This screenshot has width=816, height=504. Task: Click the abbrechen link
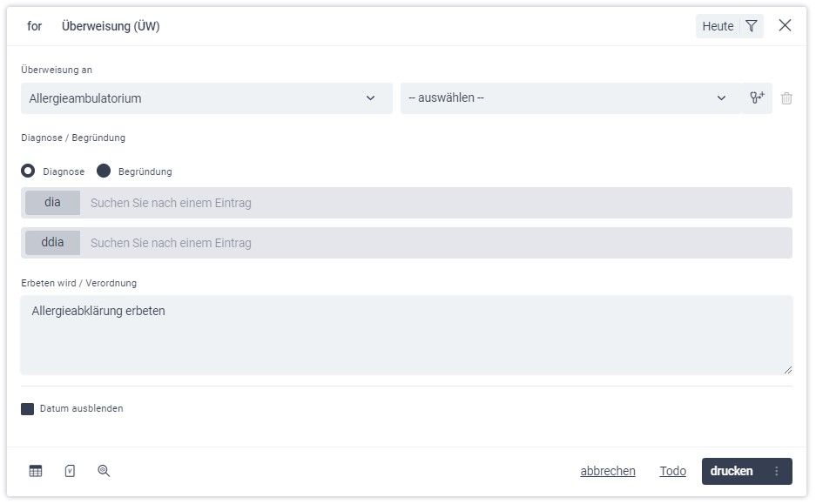[608, 471]
